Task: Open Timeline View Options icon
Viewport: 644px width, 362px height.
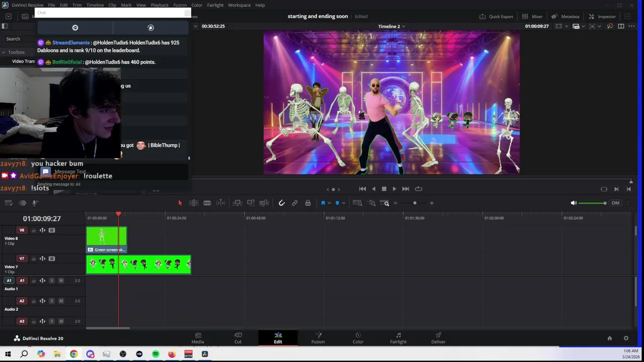Action: point(9,203)
